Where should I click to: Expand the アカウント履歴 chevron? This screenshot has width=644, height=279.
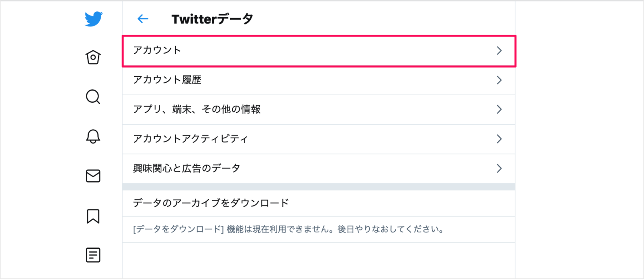pyautogui.click(x=499, y=80)
